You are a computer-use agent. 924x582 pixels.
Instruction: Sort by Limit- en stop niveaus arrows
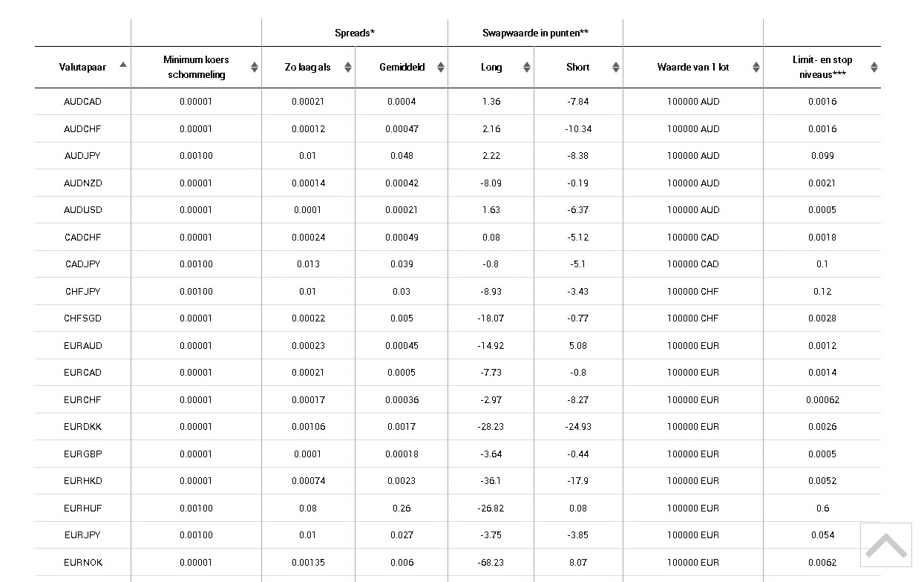click(874, 68)
